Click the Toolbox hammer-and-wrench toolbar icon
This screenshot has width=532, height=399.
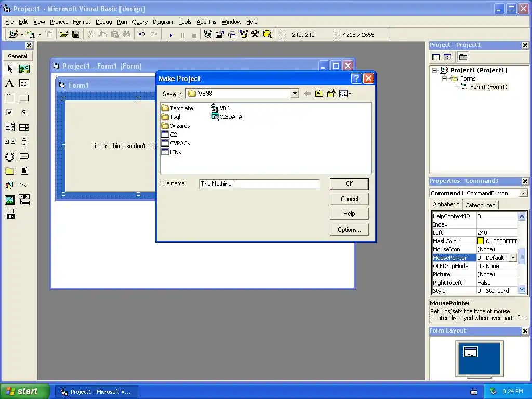[x=256, y=35]
